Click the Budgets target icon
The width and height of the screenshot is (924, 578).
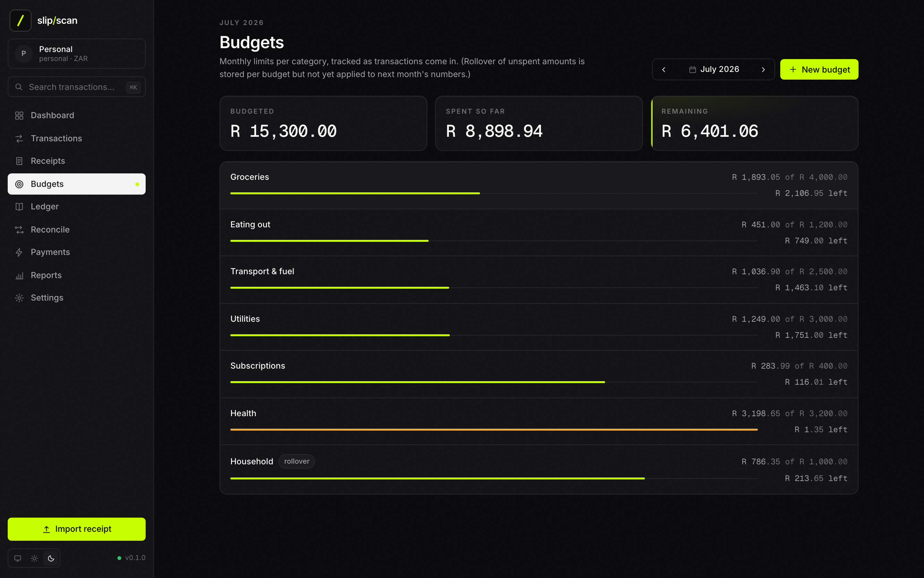(x=19, y=184)
